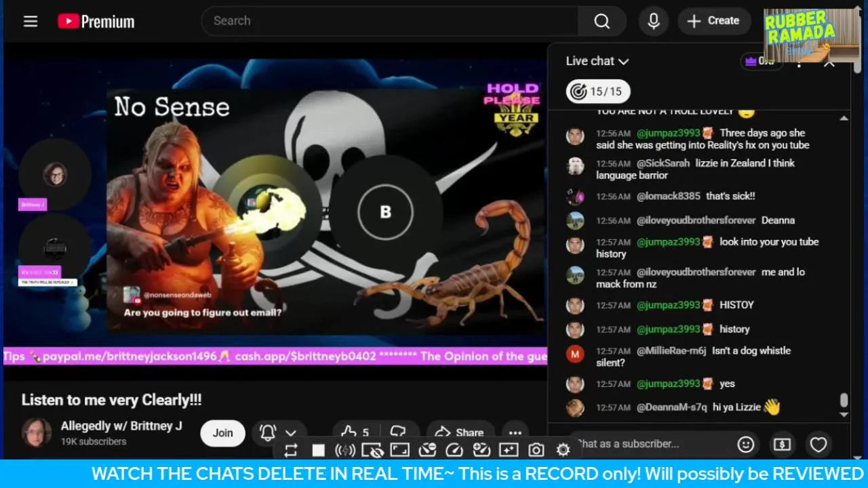
Task: Click the 15/15 target poll chip
Action: tap(599, 91)
